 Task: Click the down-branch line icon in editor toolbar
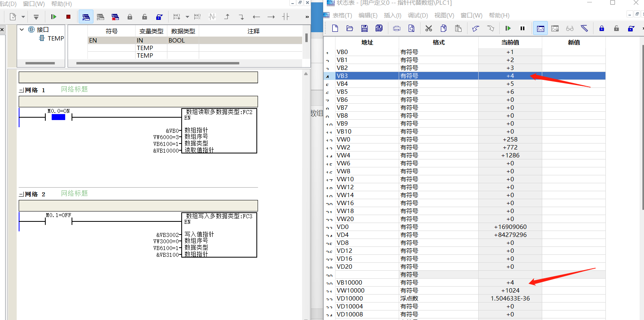(241, 17)
